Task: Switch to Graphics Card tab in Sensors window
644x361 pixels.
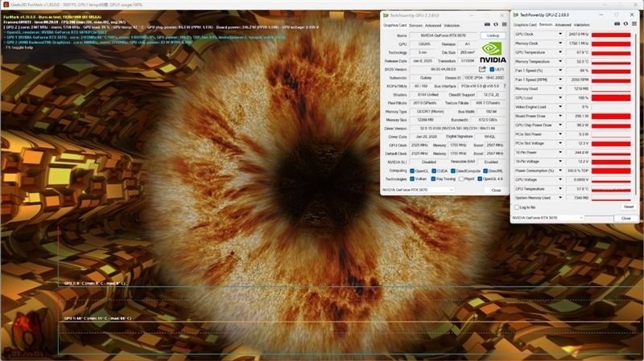Action: click(x=525, y=25)
